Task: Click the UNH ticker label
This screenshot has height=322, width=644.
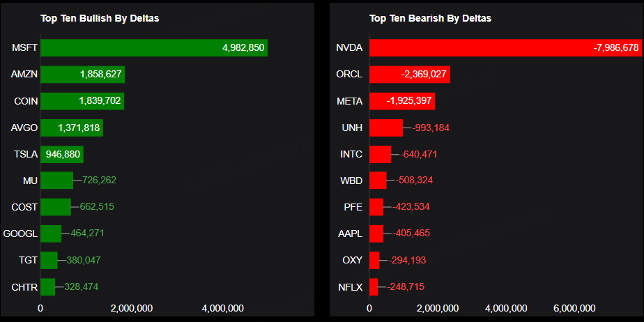Action: (352, 128)
